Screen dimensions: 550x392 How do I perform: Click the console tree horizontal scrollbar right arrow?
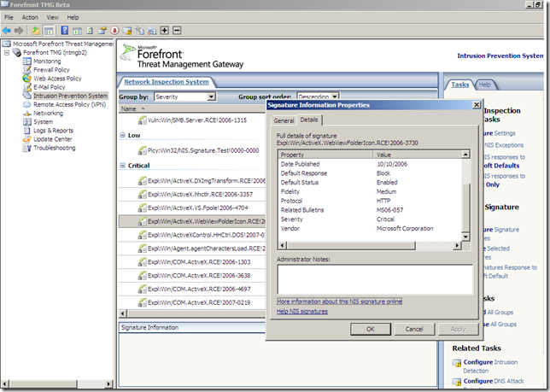pos(108,384)
